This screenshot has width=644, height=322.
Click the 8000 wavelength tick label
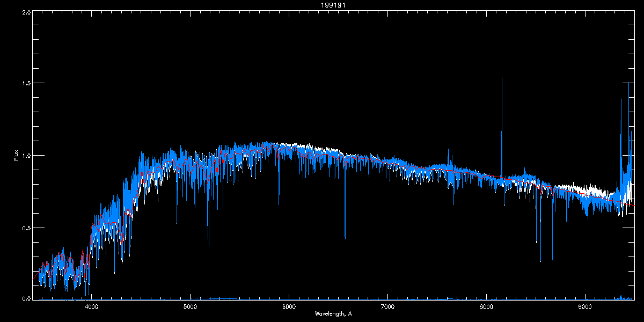pos(486,306)
